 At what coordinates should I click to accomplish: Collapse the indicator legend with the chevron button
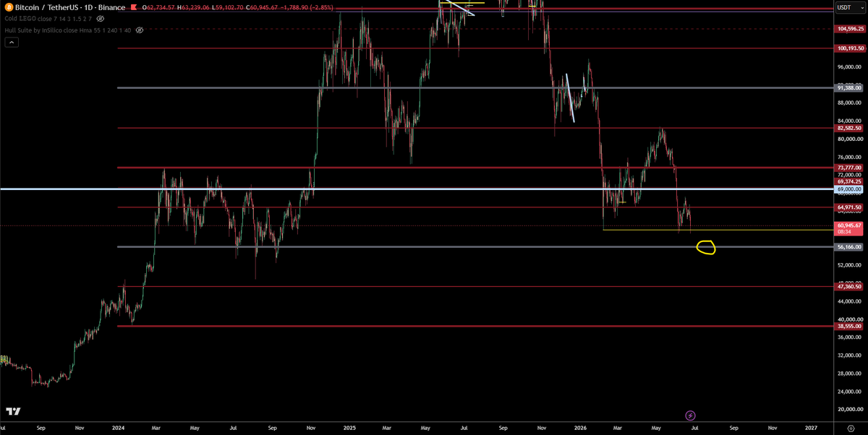pos(12,43)
